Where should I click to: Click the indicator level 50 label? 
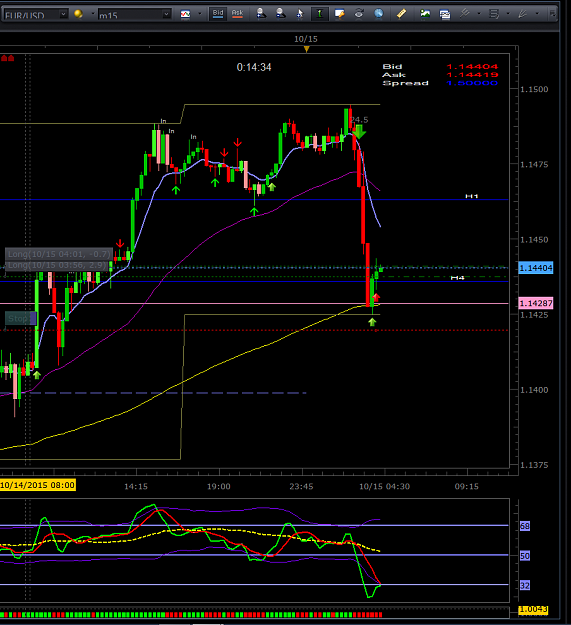(525, 556)
